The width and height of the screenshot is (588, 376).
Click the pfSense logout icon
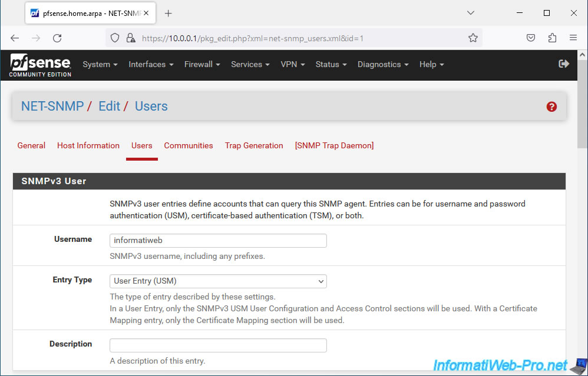pyautogui.click(x=564, y=64)
